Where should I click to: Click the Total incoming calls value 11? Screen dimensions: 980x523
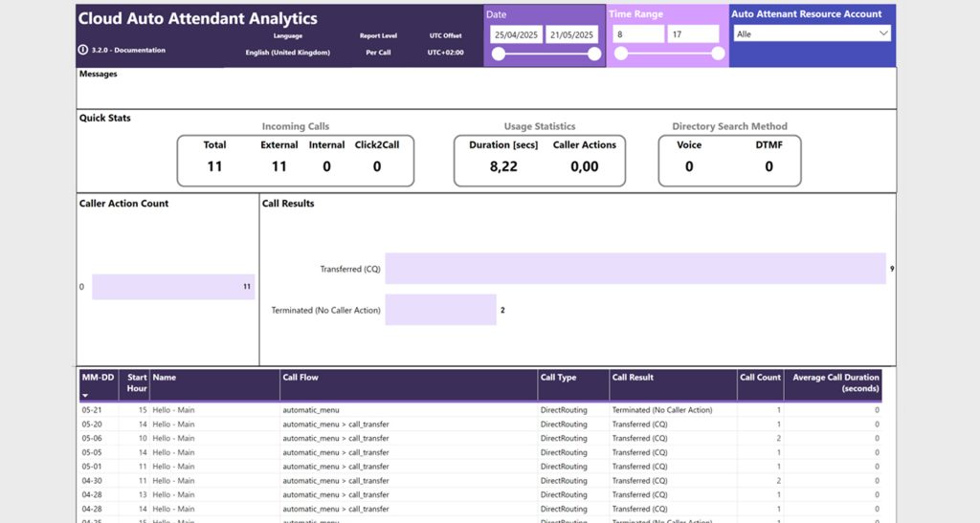(214, 166)
